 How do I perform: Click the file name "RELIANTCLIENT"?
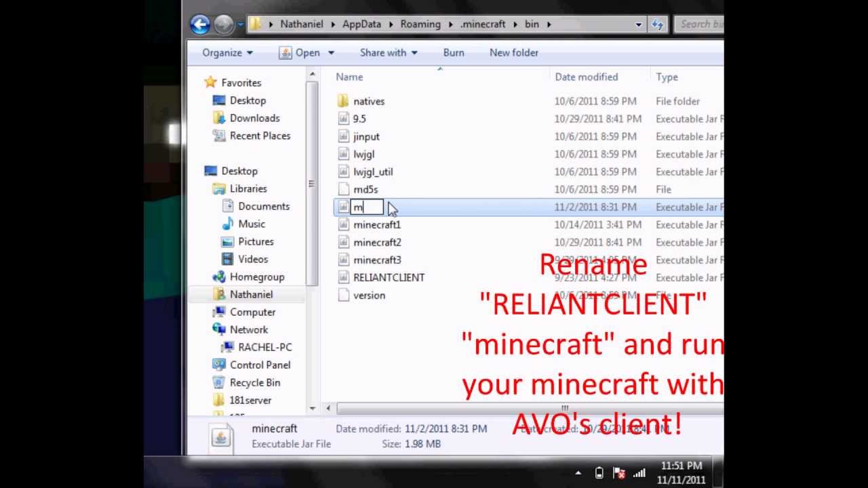[x=389, y=277]
